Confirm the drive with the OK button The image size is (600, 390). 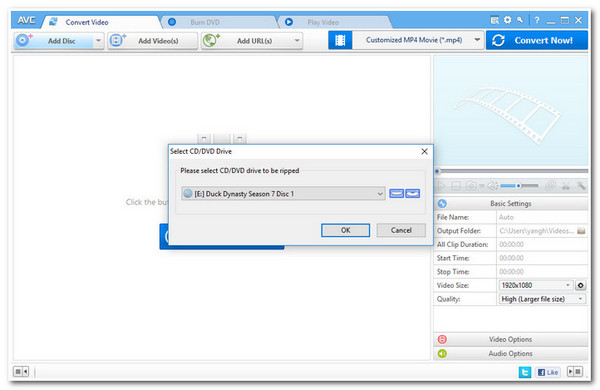pos(345,230)
